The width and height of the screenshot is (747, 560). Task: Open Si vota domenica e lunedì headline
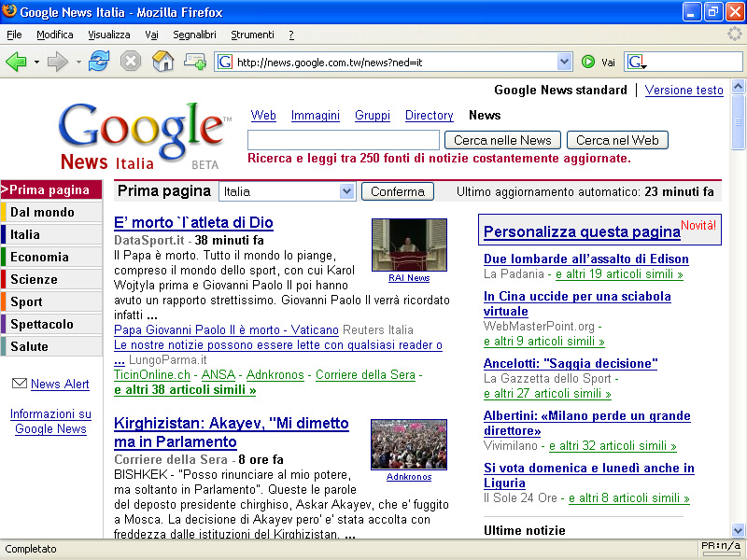[x=589, y=475]
